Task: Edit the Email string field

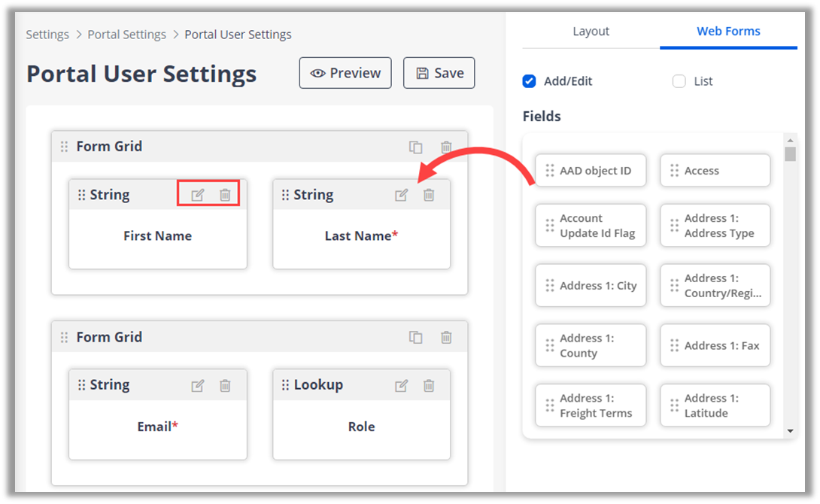Action: coord(197,385)
